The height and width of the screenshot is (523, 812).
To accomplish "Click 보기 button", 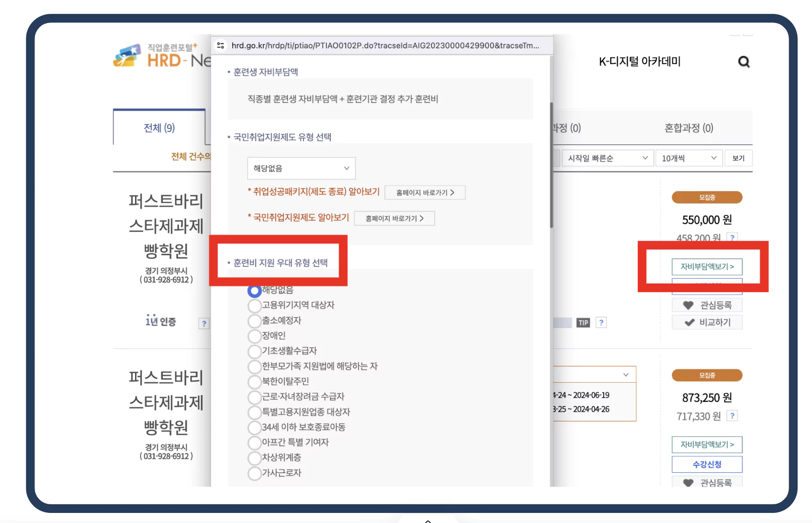I will [738, 158].
